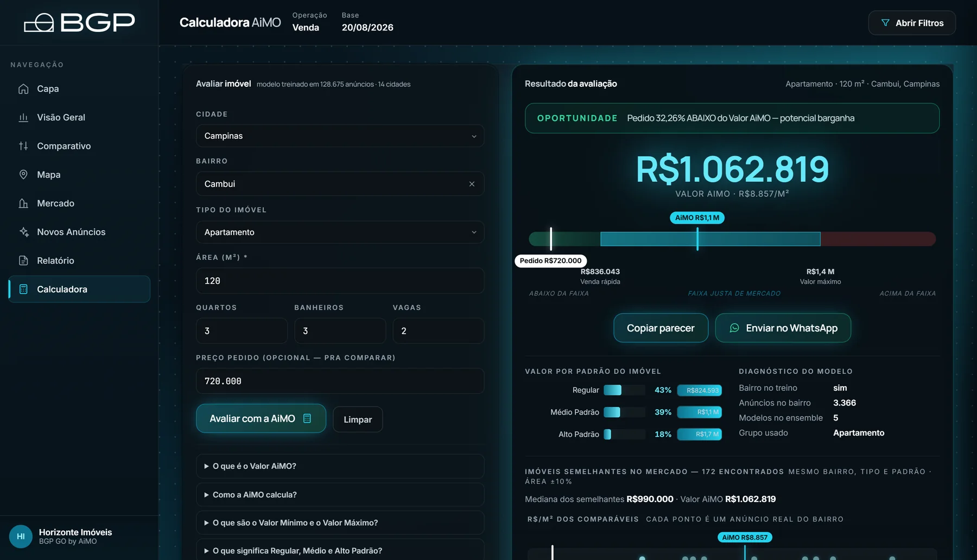Click the Relatório document icon

coord(23,260)
